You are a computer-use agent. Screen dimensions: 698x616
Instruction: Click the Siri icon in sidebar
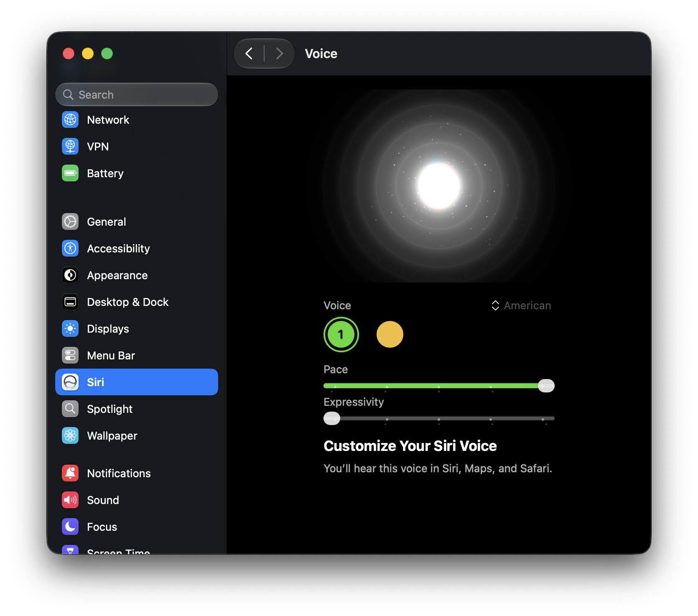(70, 382)
